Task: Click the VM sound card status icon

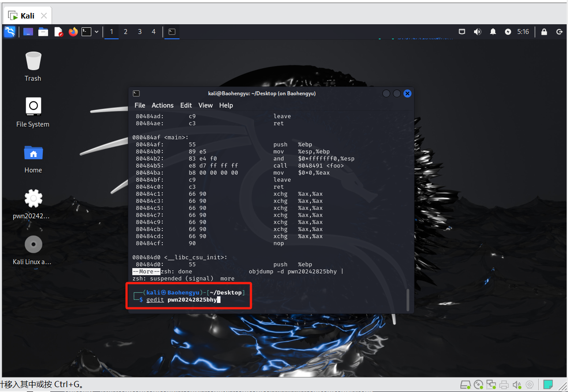Action: [x=517, y=385]
